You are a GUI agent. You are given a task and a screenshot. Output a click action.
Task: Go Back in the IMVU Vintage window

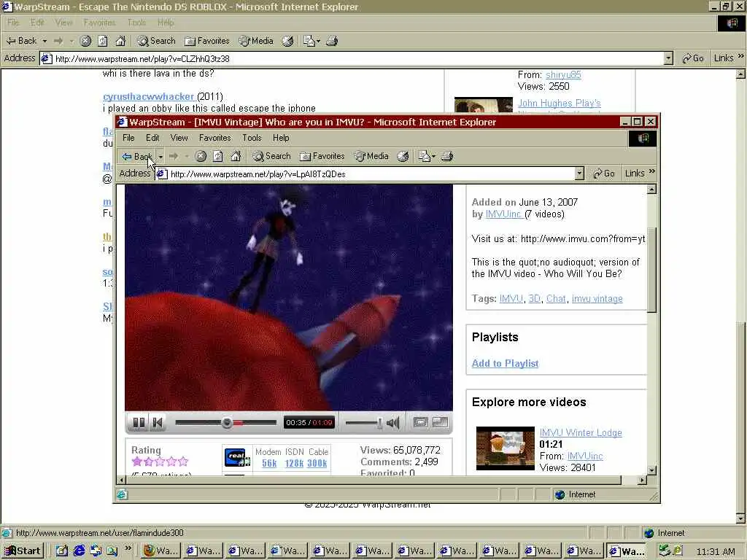137,156
